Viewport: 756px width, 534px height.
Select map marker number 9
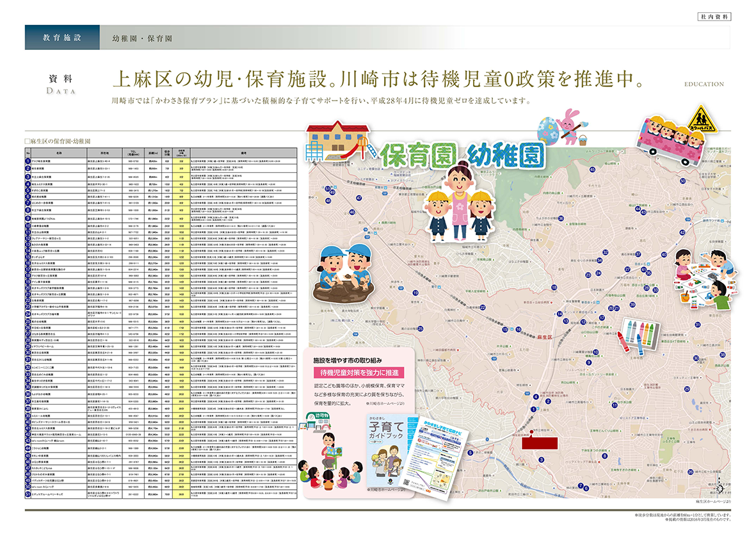[x=589, y=362]
